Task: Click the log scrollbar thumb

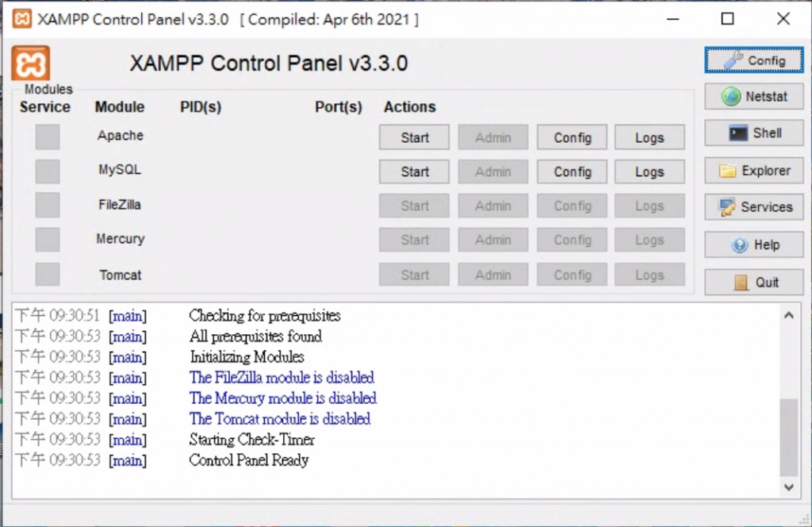Action: [789, 437]
